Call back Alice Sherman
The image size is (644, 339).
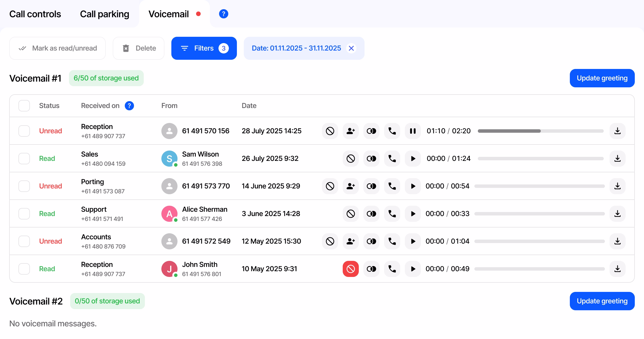point(392,214)
